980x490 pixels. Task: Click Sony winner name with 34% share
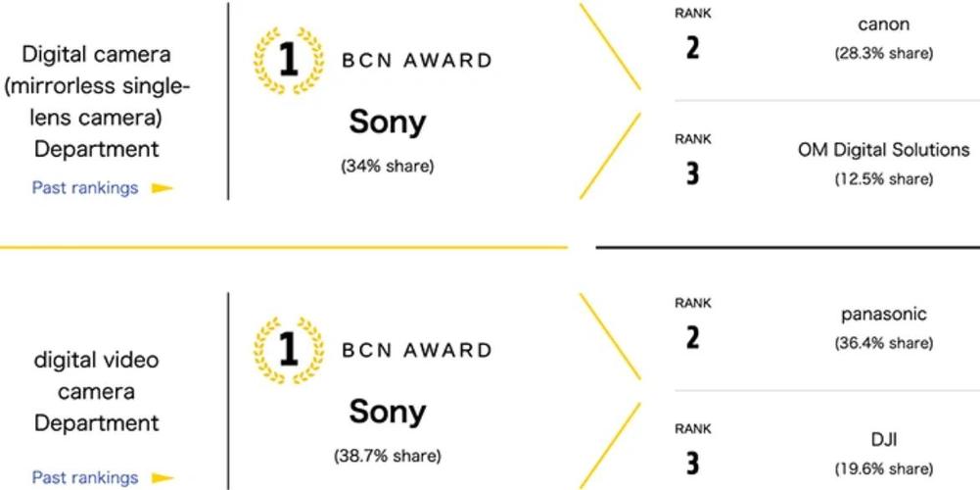pos(388,122)
